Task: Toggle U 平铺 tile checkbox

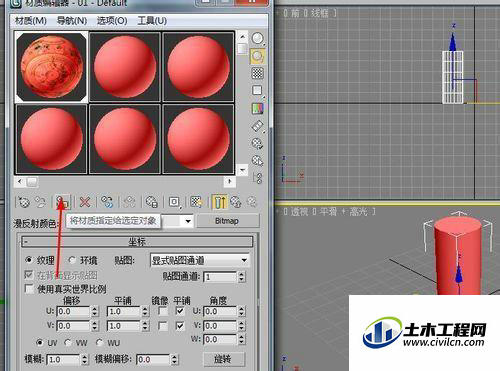Action: point(180,311)
